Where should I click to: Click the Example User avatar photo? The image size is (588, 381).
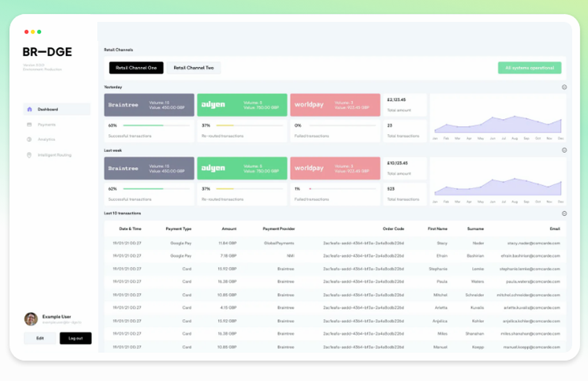click(31, 319)
